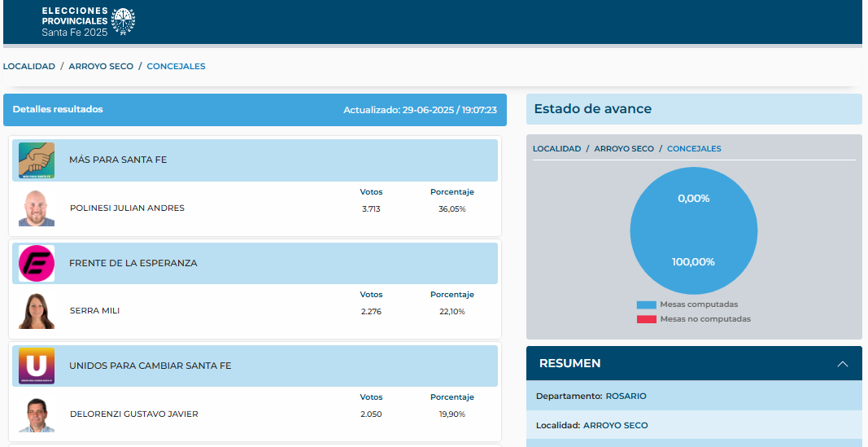The height and width of the screenshot is (447, 868).
Task: Click the Detalles resultados heading
Action: pyautogui.click(x=58, y=110)
